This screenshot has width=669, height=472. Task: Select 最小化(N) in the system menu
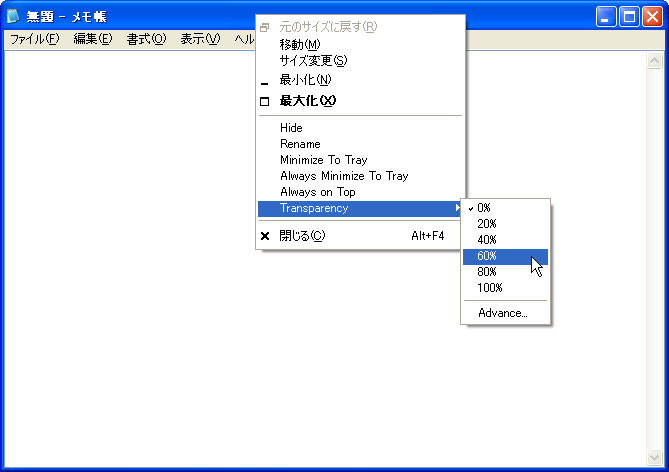[x=360, y=80]
